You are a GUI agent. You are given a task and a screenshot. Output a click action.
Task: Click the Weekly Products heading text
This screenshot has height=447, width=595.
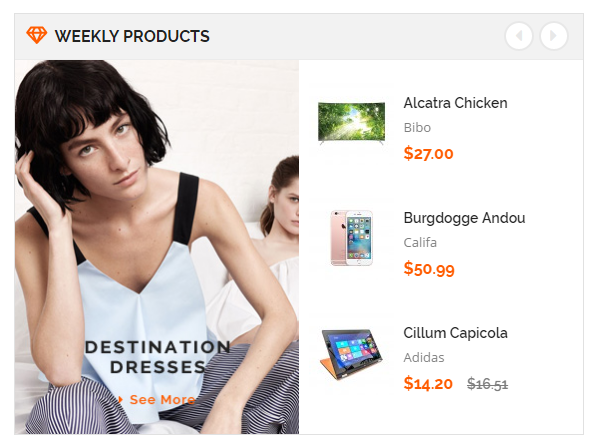(132, 36)
